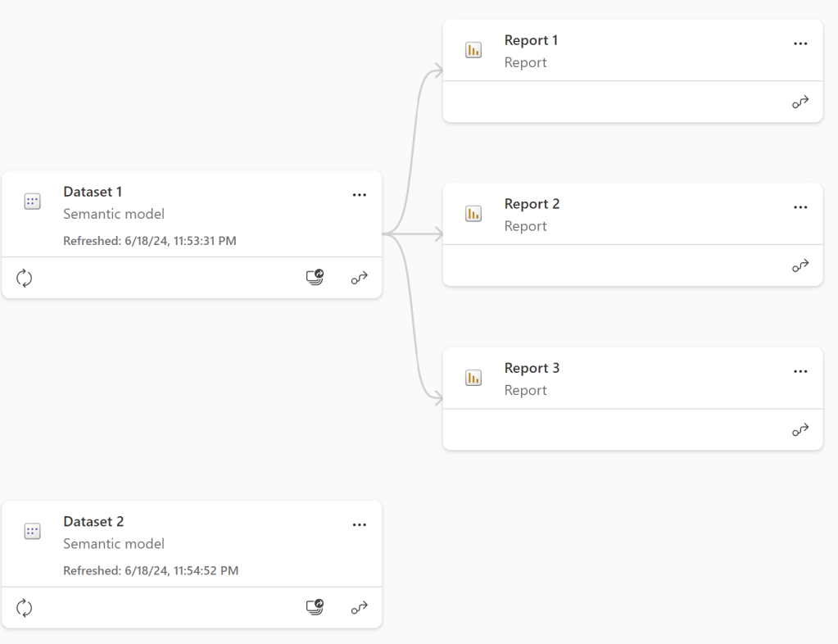Open the Dataset 1 title link

click(x=93, y=192)
